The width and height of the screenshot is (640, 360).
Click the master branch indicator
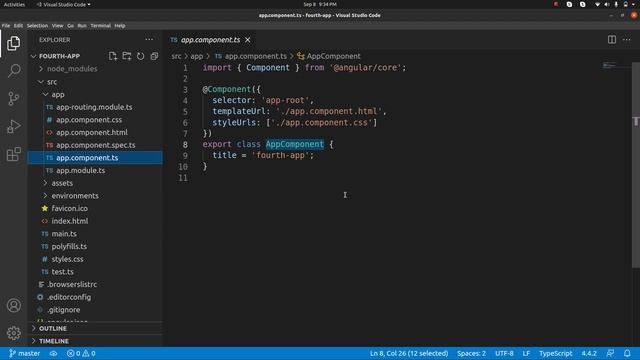[x=24, y=353]
